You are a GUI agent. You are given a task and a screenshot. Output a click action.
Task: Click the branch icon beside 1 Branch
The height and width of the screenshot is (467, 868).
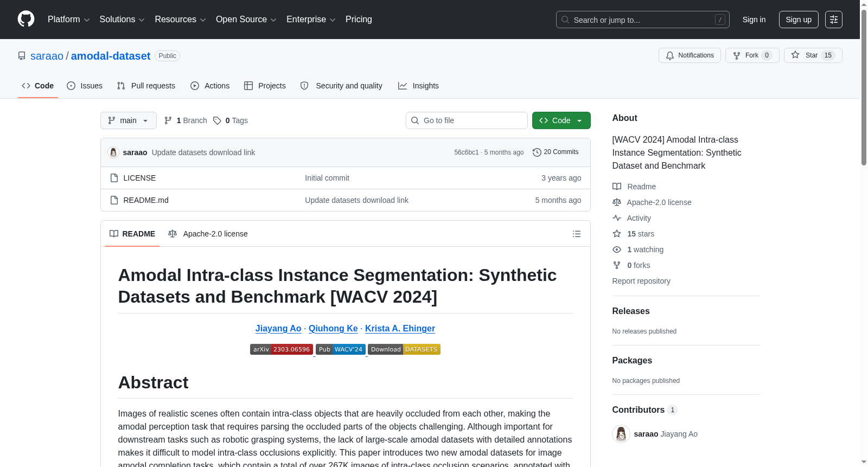pyautogui.click(x=168, y=120)
